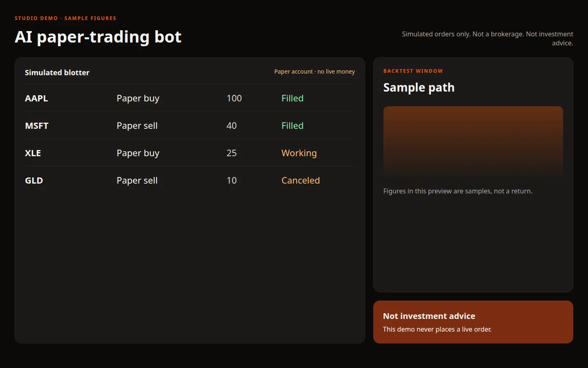Viewport: 588px width, 368px height.
Task: Click the AAPL ticker in the blotter
Action: coord(36,98)
